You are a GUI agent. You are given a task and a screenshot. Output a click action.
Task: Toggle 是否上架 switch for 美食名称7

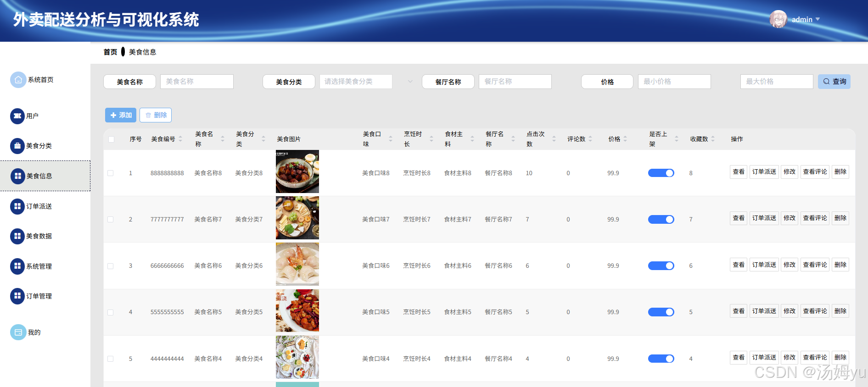(x=661, y=219)
